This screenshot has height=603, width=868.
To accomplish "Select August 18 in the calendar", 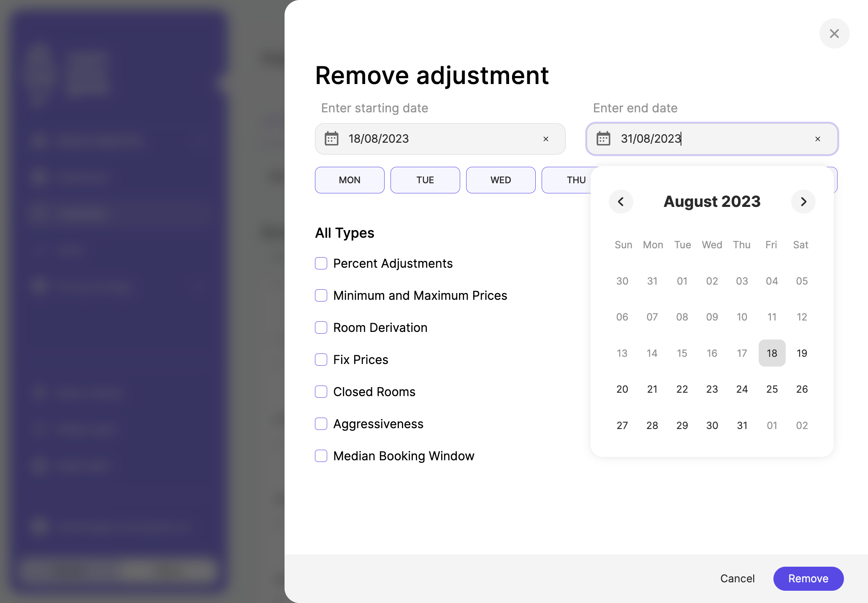I will 772,353.
